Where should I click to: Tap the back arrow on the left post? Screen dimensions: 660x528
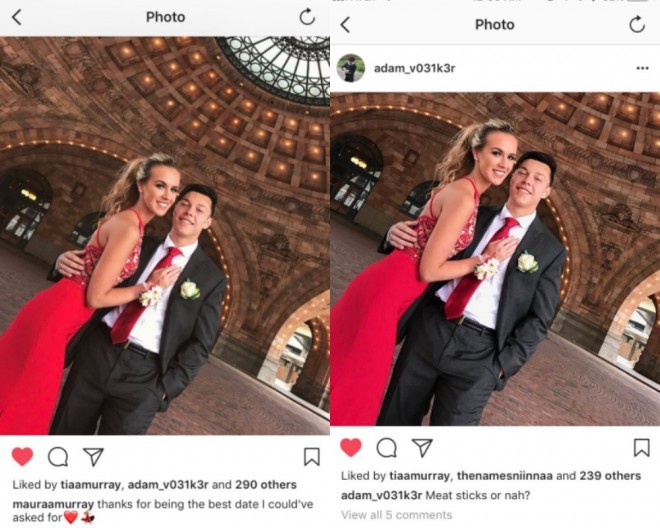click(16, 18)
